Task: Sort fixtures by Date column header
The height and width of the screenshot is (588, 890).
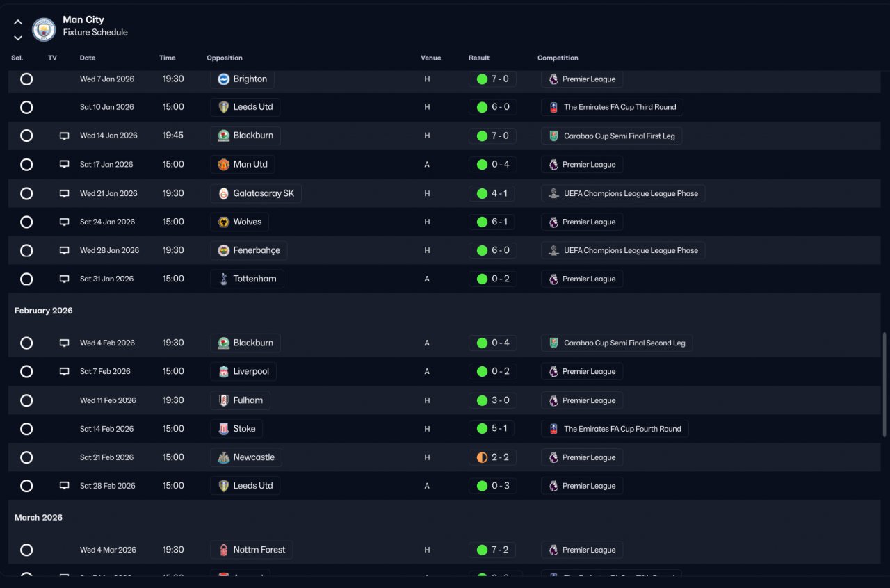Action: pyautogui.click(x=88, y=58)
